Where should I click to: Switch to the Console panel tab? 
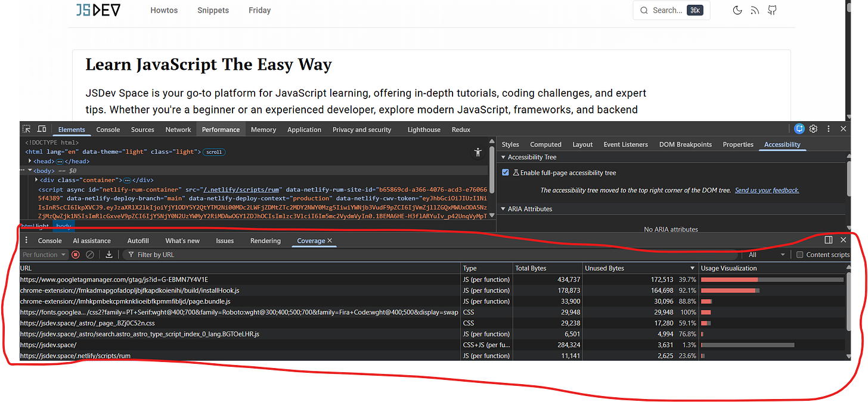[x=108, y=129]
